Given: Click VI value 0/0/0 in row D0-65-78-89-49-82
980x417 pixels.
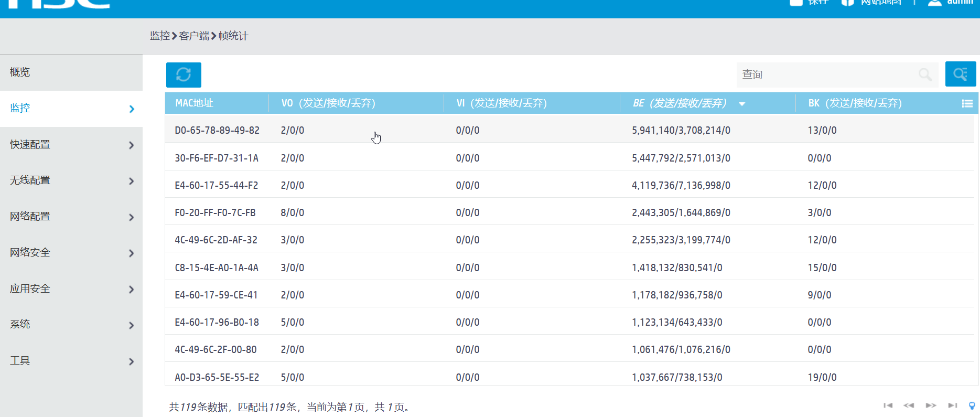Looking at the screenshot, I should point(468,131).
